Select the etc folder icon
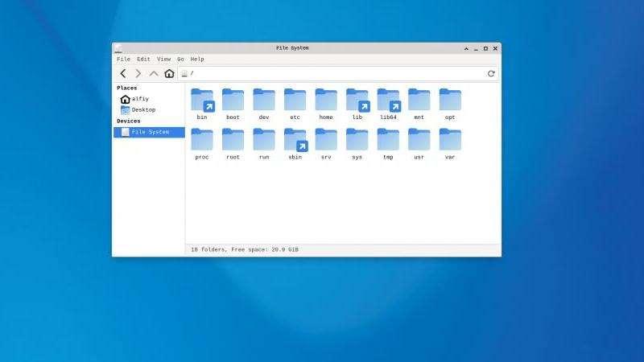 (x=295, y=101)
